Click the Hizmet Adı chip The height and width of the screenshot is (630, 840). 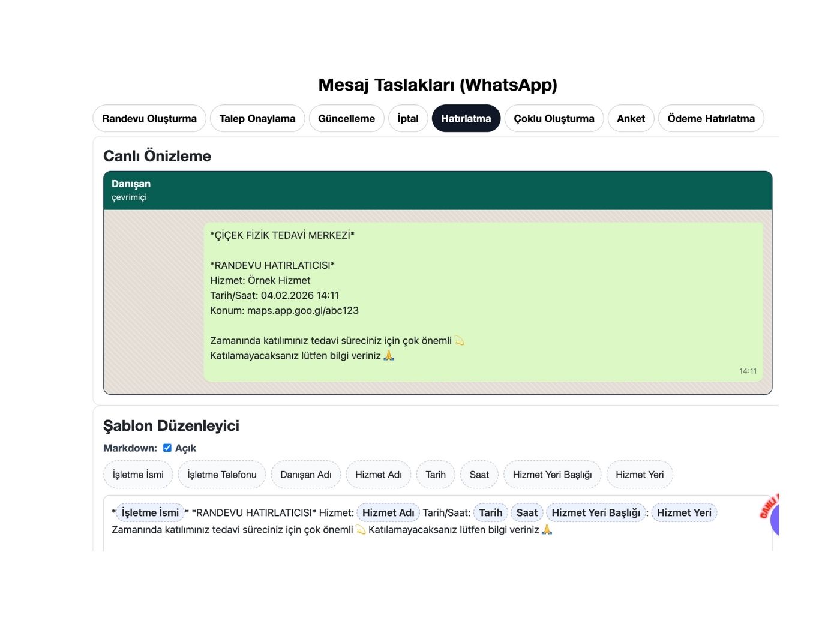point(378,474)
